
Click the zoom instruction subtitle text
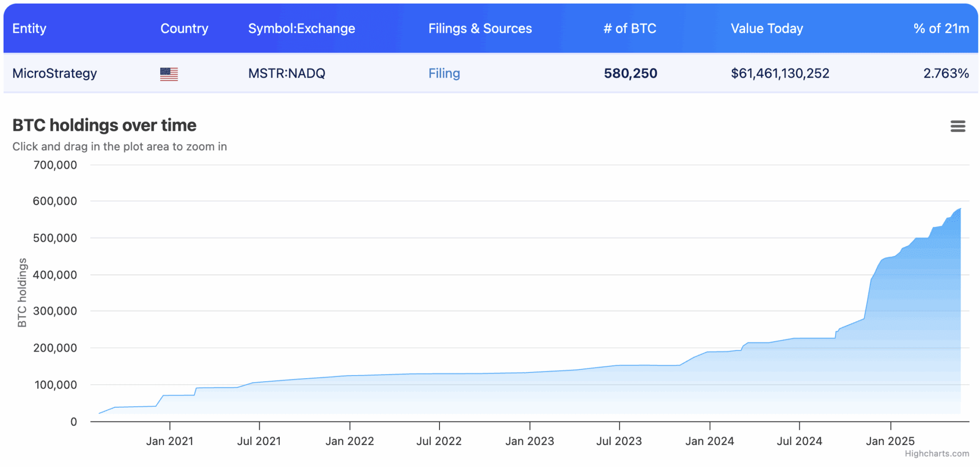[x=119, y=147]
